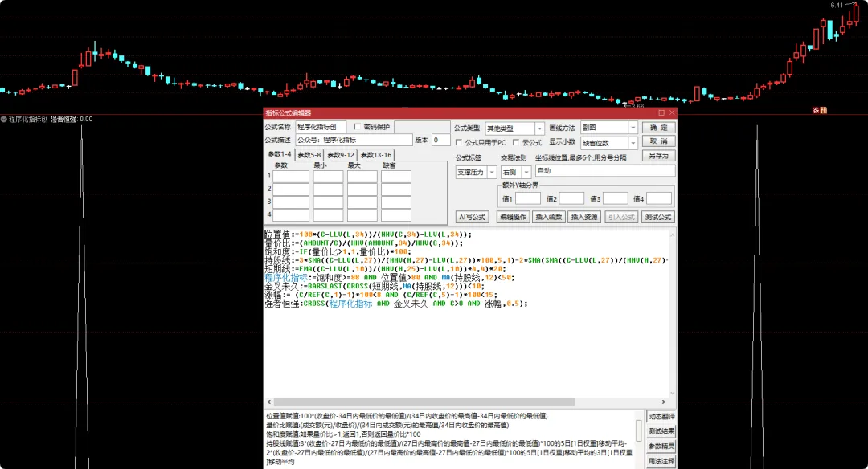Click the 饱和度 formula line in the editor
868x469 pixels.
coord(338,251)
